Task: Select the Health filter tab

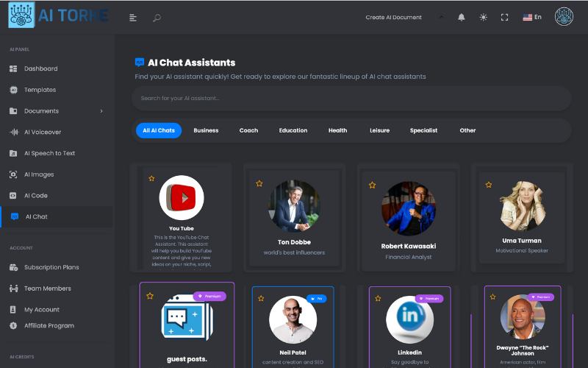Action: (337, 131)
